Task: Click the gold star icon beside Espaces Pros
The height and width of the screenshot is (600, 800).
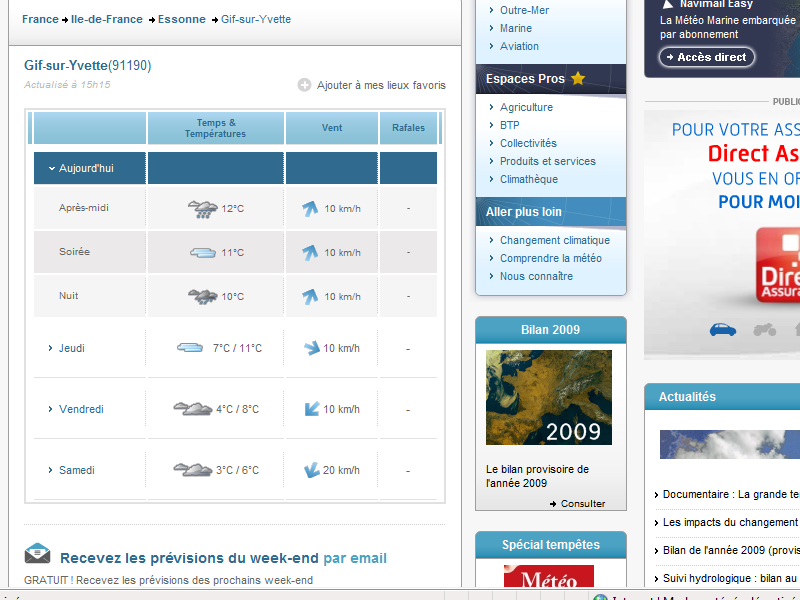Action: (578, 79)
